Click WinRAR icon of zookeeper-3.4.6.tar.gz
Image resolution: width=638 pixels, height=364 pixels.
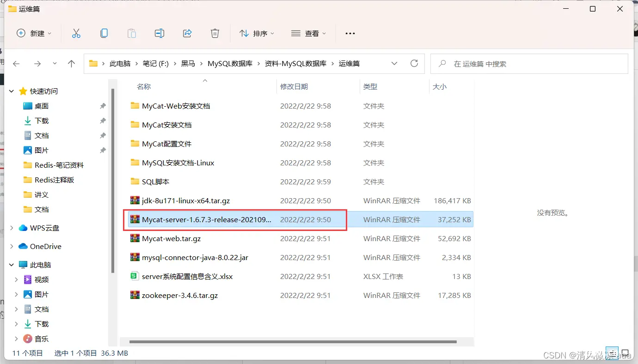click(x=135, y=295)
